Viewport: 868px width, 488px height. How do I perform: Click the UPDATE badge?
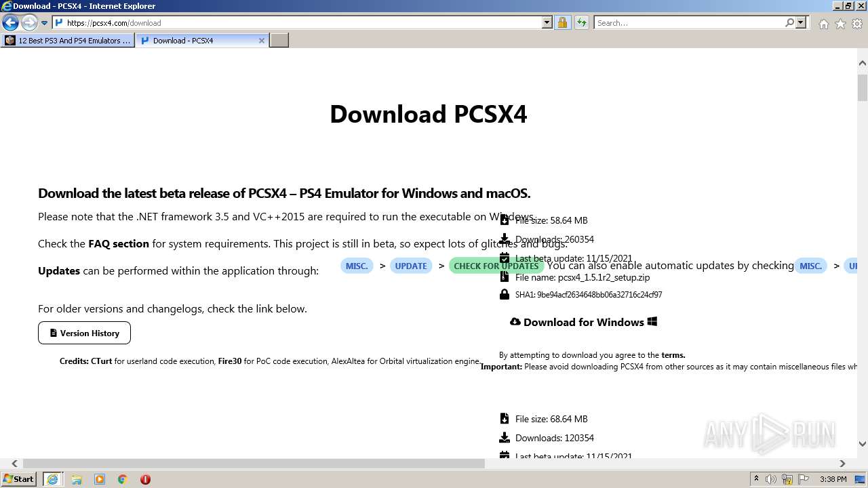[411, 266]
